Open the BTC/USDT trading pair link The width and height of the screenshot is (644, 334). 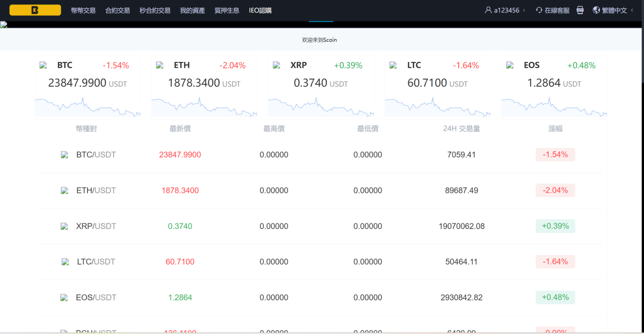click(96, 155)
